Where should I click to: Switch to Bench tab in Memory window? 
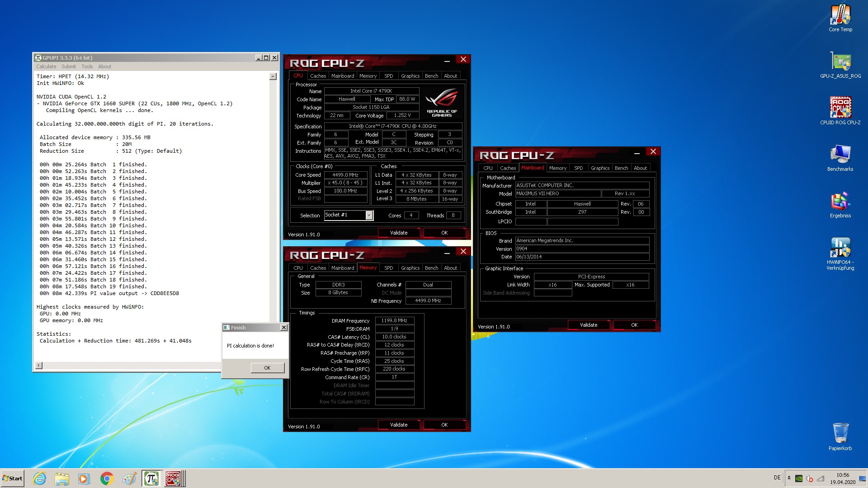(431, 268)
